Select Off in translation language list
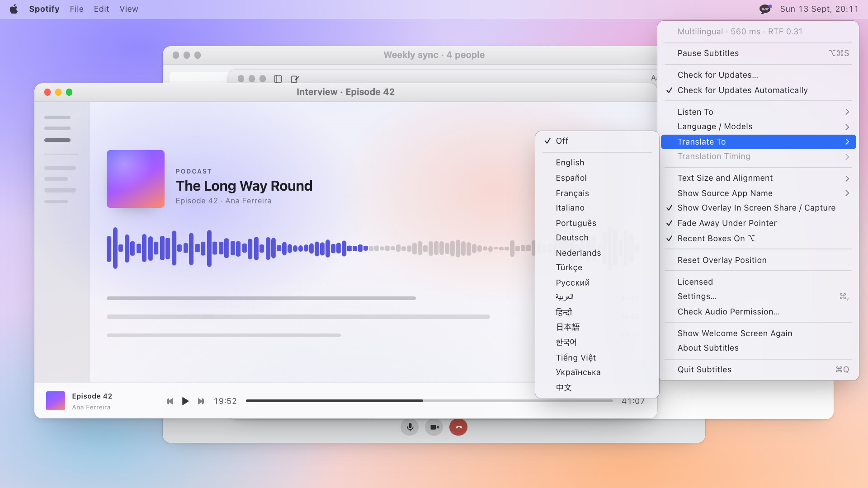 point(597,141)
